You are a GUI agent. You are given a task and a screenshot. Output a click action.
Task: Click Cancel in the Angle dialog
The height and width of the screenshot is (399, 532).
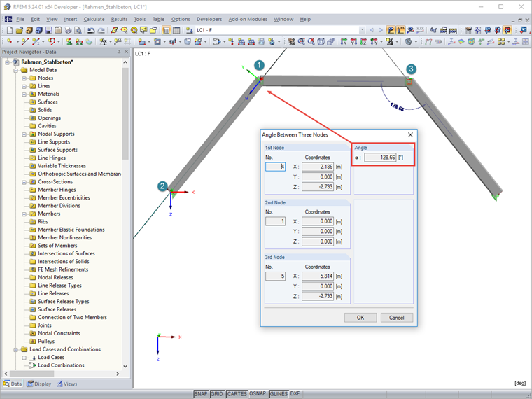[397, 318]
